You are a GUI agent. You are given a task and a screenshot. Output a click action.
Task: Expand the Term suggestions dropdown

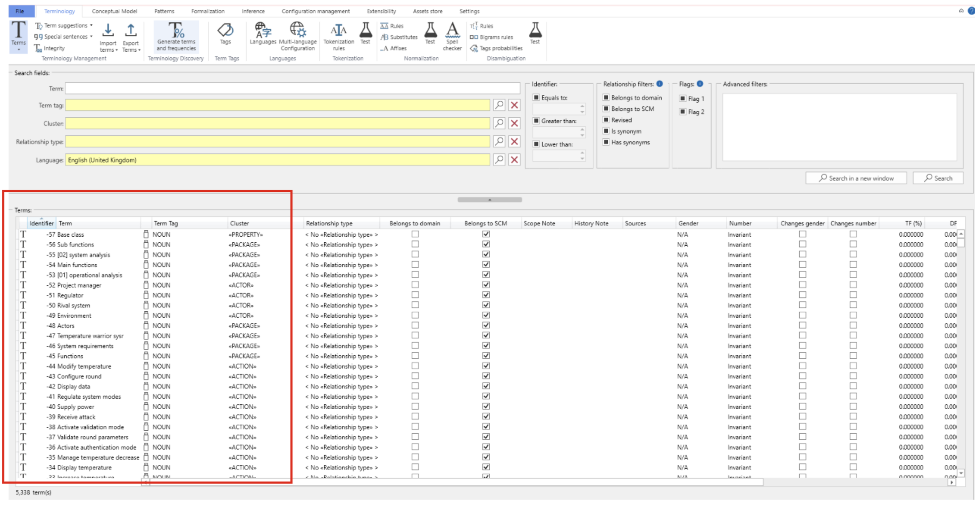91,26
